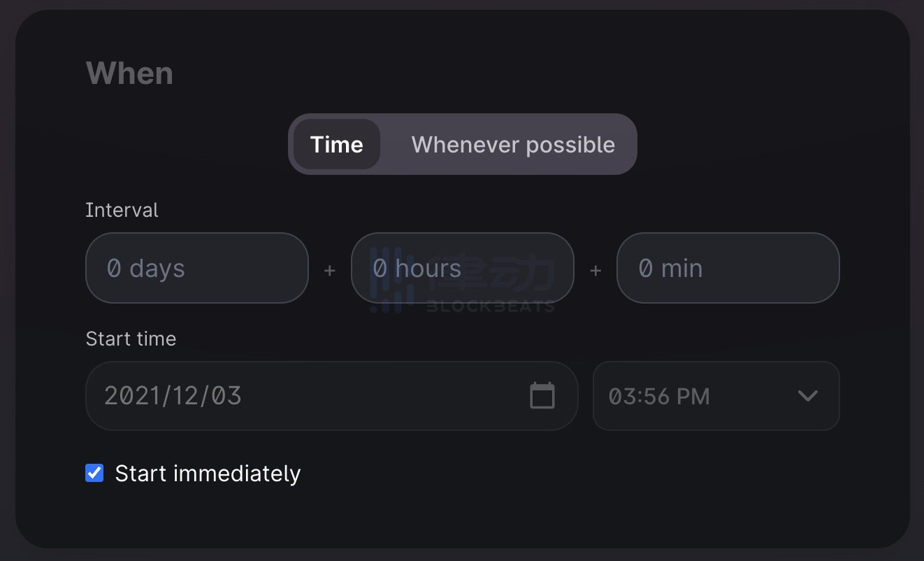
Task: Switch to the Whenever possible tab
Action: coord(513,145)
